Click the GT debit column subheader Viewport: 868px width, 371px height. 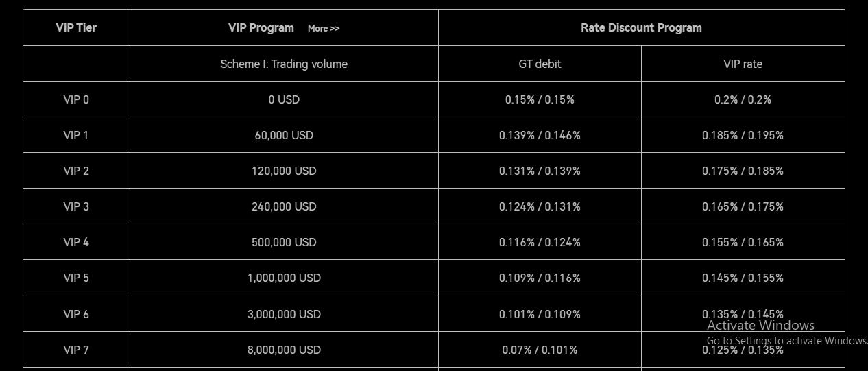pyautogui.click(x=540, y=64)
